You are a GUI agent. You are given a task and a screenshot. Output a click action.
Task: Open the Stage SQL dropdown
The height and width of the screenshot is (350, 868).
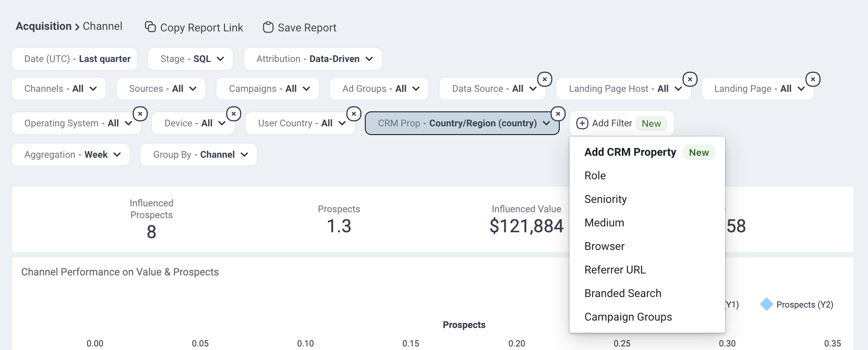(x=190, y=59)
